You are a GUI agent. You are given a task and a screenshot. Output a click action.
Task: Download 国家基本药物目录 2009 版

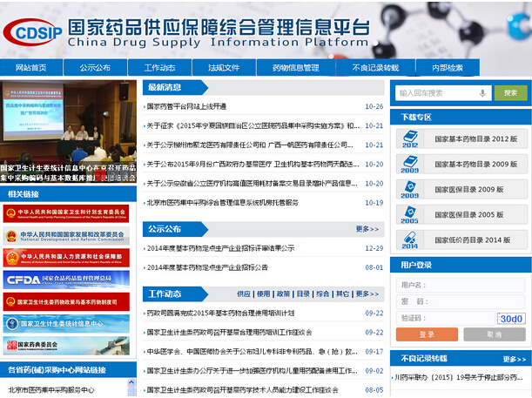tap(475, 165)
